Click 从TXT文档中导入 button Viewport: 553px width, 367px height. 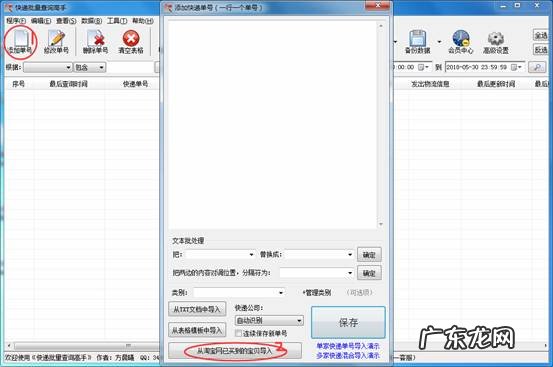tap(197, 309)
